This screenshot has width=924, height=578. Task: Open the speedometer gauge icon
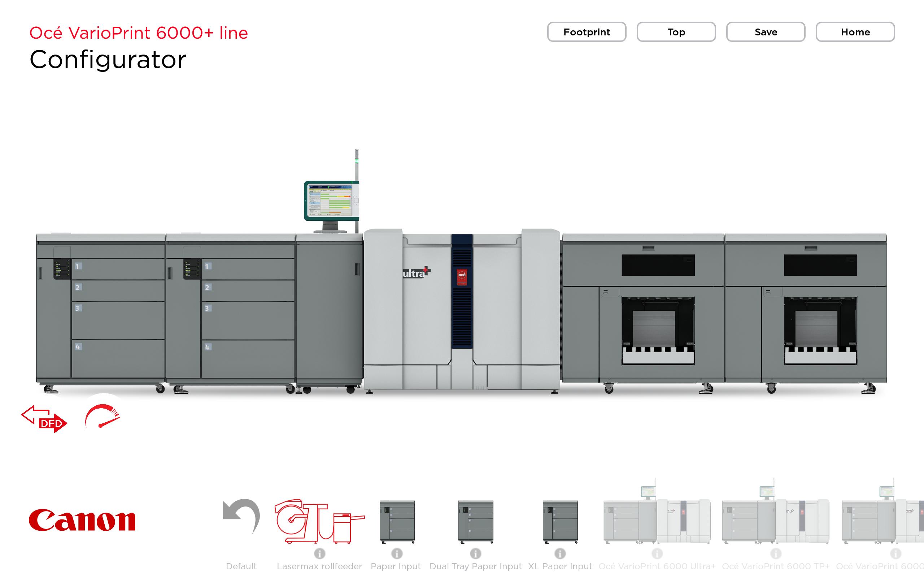pos(103,415)
